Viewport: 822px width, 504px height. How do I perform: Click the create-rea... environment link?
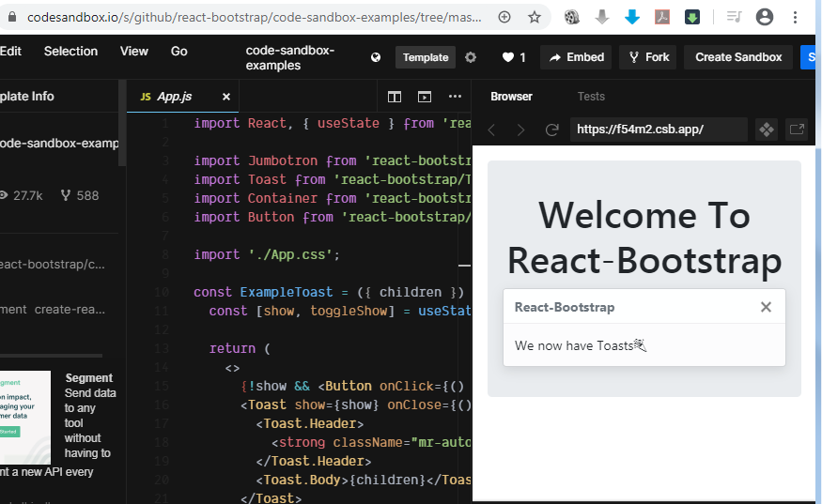click(70, 310)
